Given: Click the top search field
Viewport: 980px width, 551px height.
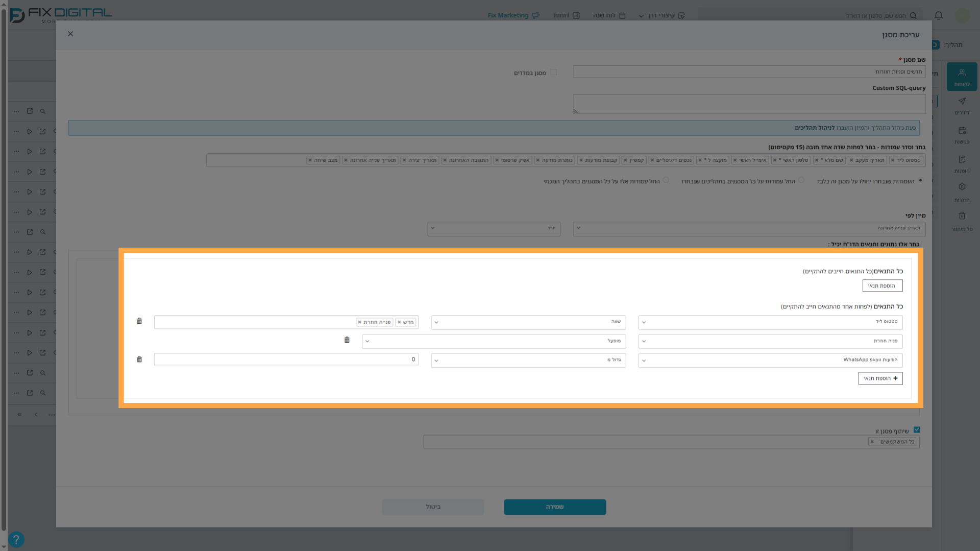Looking at the screenshot, I should (x=810, y=16).
